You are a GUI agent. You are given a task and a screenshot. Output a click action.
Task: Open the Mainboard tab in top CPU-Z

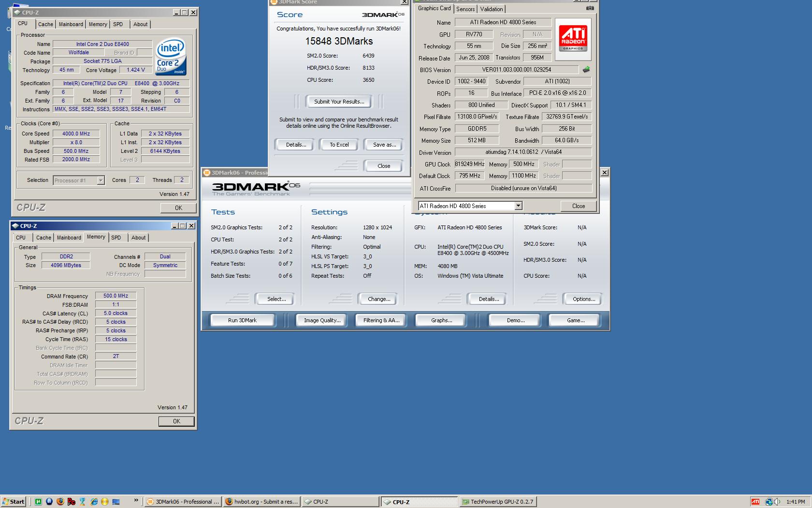(71, 24)
